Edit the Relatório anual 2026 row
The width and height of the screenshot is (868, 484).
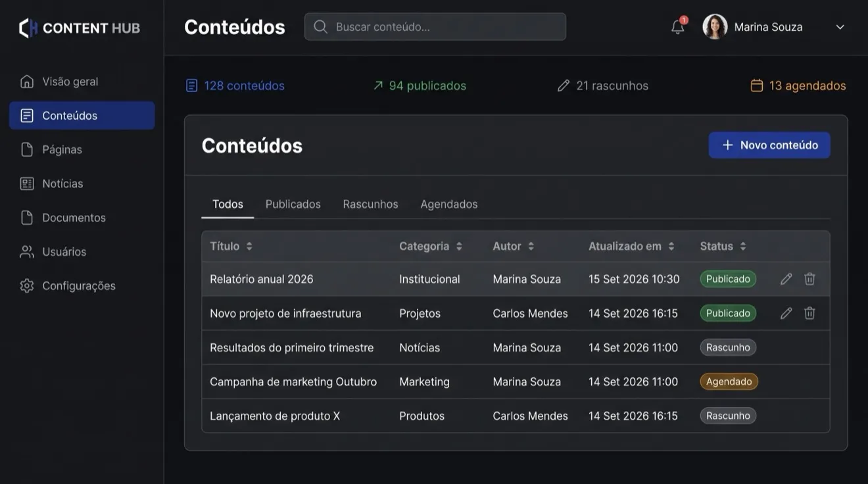[x=786, y=279]
